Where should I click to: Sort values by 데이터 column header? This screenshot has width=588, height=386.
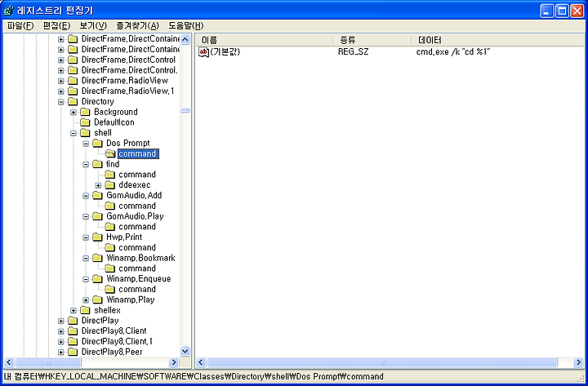[497, 40]
